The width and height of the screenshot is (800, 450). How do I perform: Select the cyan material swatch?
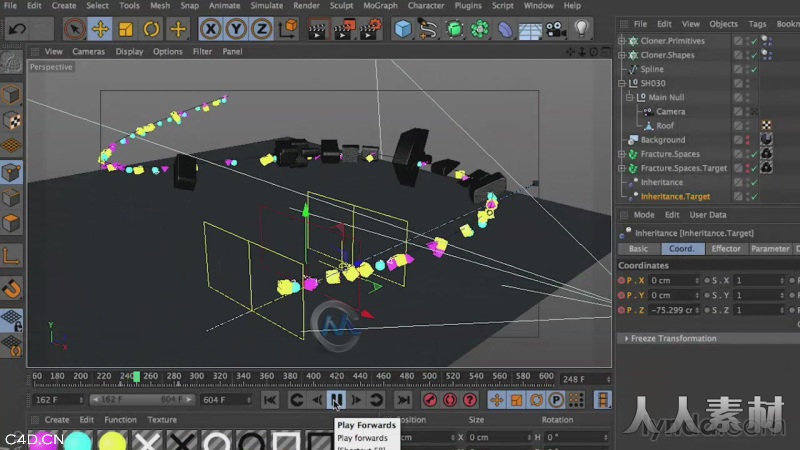coord(78,442)
